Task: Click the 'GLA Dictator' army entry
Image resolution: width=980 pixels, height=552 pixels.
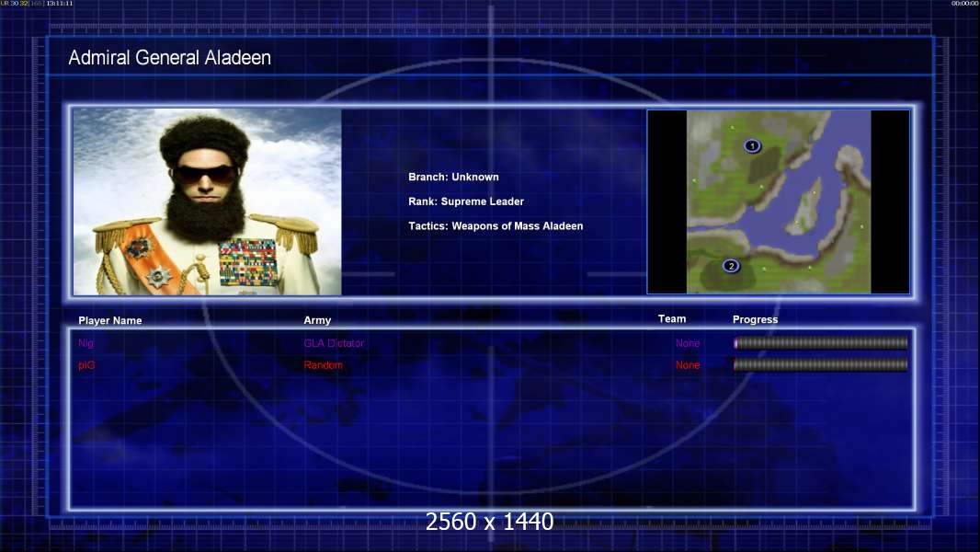Action: (334, 343)
